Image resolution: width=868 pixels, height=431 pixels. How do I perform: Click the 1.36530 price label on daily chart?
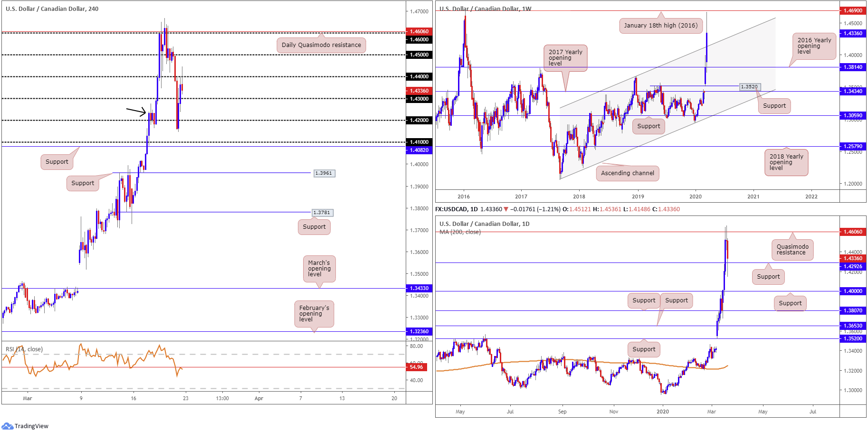coord(853,326)
